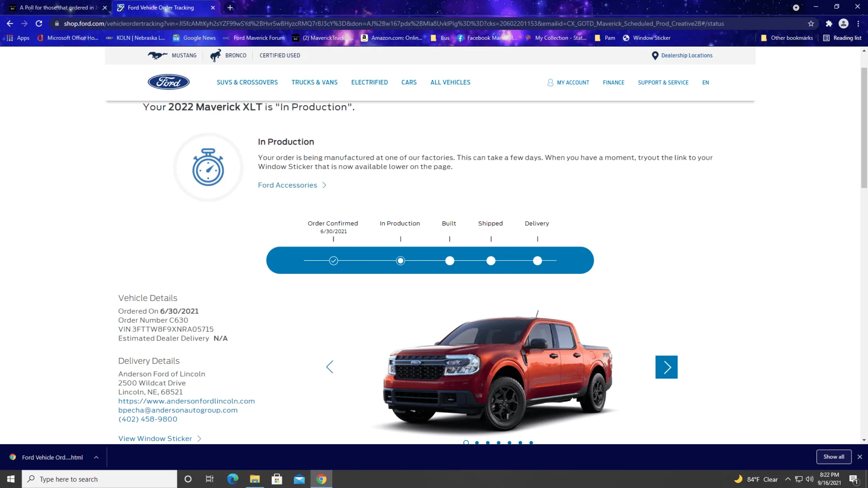Click View Window Sticker link
This screenshot has width=868, height=488.
160,438
